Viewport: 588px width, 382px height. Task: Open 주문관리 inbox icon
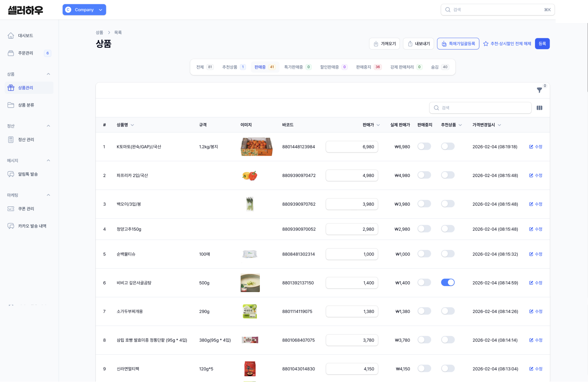click(x=11, y=53)
